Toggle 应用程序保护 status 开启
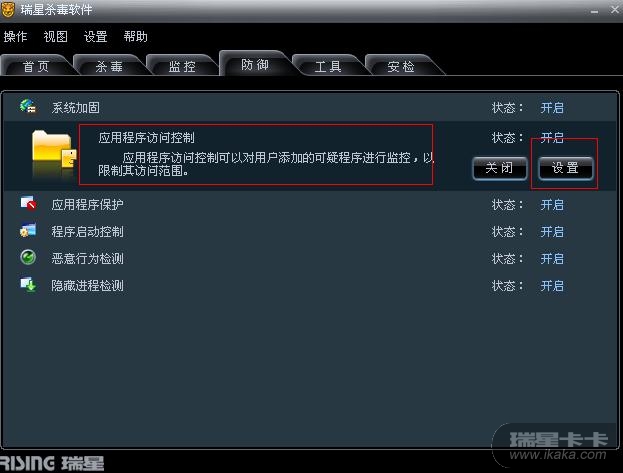Image resolution: width=623 pixels, height=473 pixels. (x=552, y=205)
